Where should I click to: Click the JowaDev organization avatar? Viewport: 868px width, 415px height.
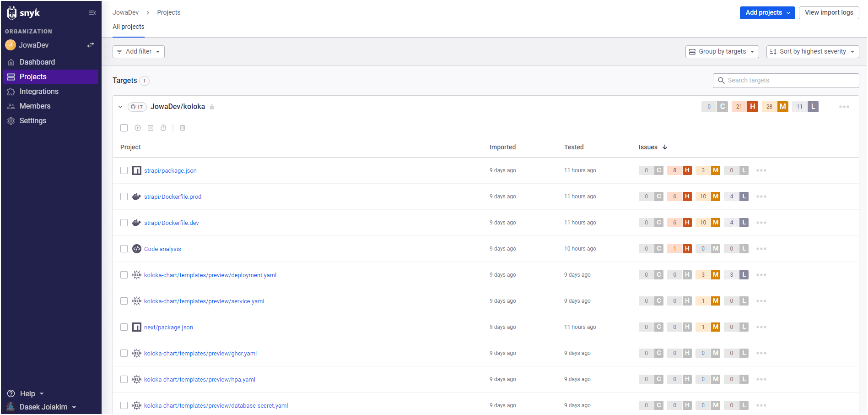tap(11, 45)
